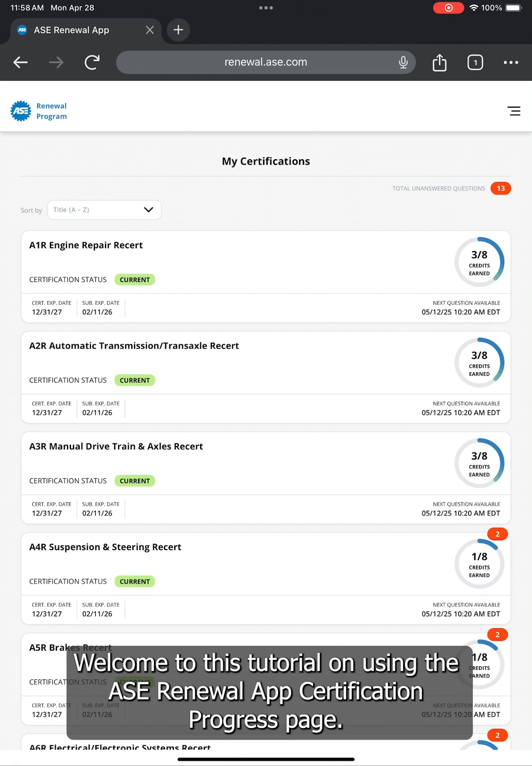Tap the three dots multitasking control
Screen dimensions: 532x766
pyautogui.click(x=266, y=8)
